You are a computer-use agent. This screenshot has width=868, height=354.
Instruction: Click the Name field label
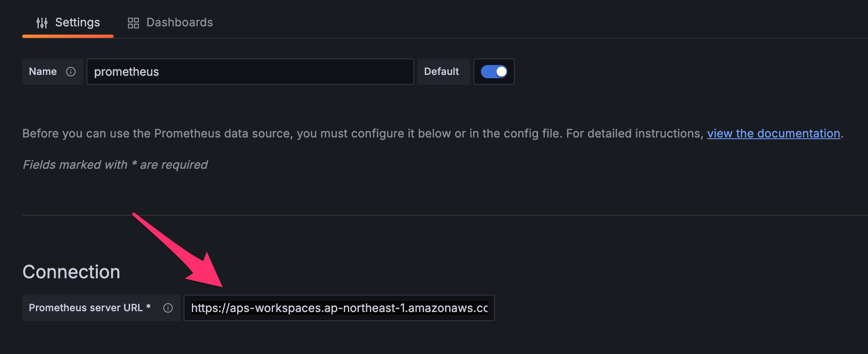coord(43,72)
